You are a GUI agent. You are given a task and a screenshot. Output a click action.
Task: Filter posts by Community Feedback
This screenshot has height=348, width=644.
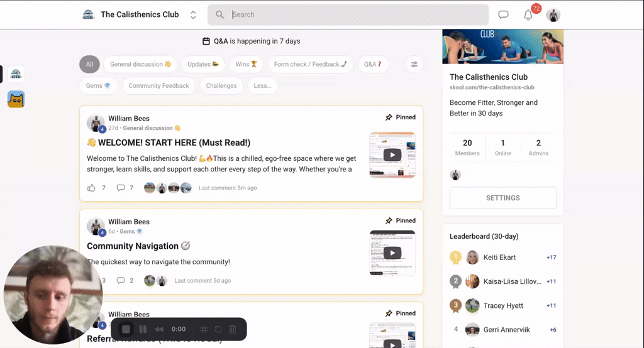158,86
